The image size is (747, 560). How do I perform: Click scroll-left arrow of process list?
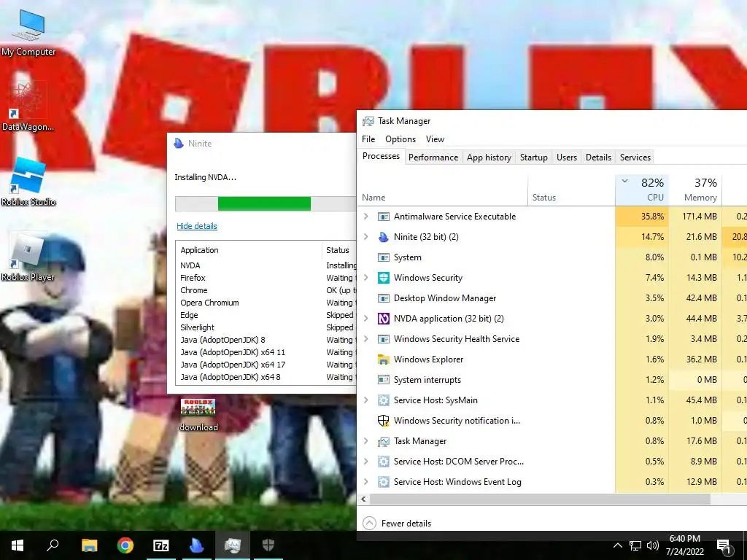click(363, 499)
